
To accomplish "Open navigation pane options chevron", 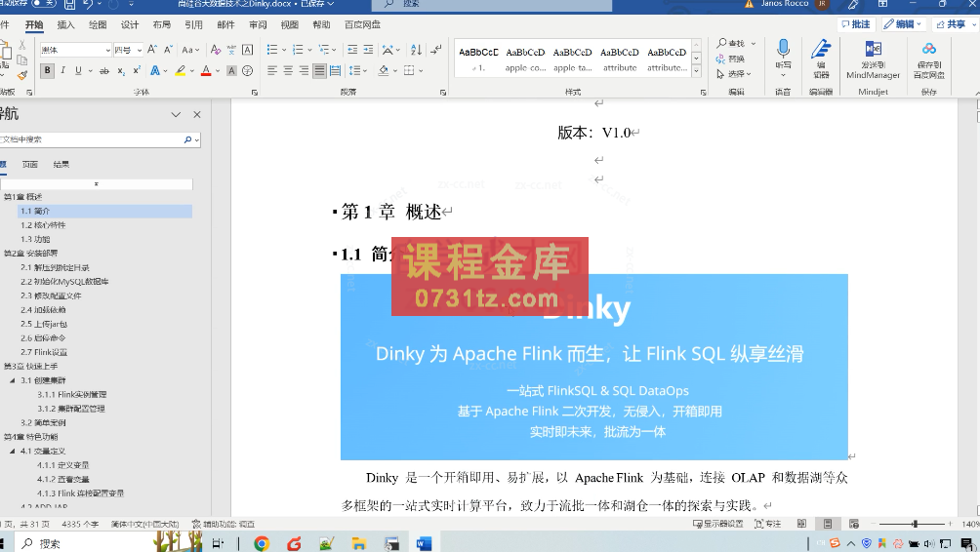I will [x=176, y=114].
